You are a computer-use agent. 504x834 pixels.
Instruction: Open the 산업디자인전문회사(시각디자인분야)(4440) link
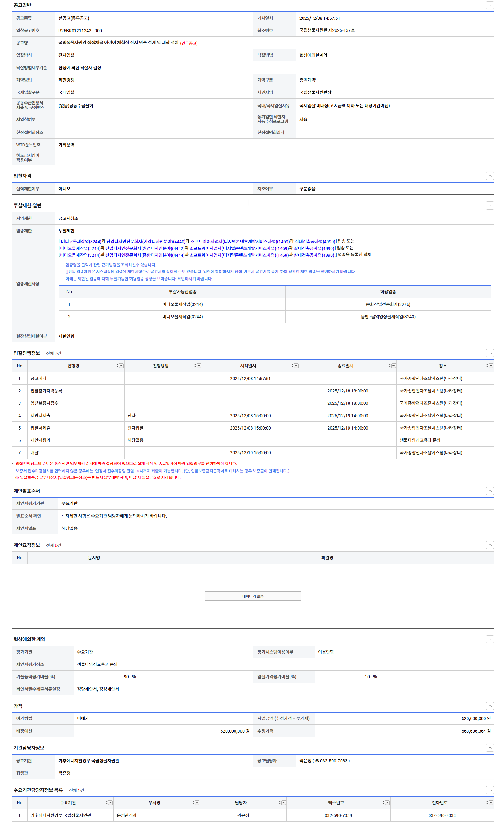pos(146,241)
